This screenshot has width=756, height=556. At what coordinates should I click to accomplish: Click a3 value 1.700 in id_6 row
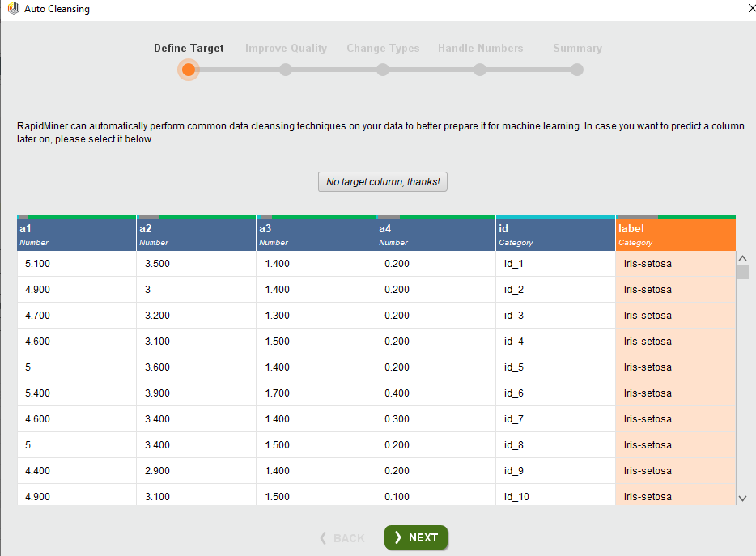(316, 393)
